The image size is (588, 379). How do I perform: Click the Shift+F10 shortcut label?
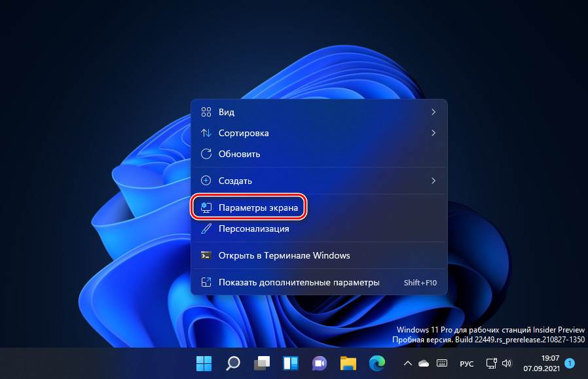click(420, 283)
